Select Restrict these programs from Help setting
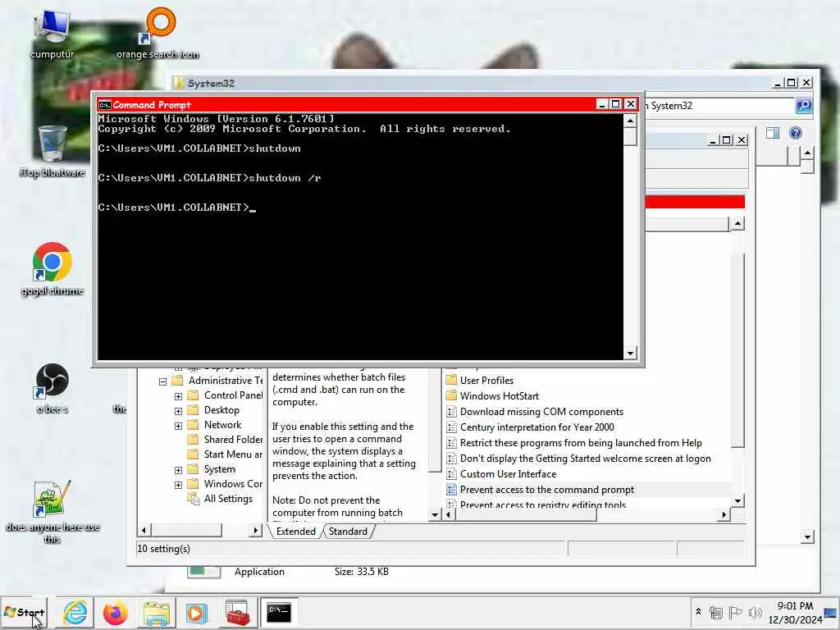Screen dimensions: 840x630 pos(574,442)
